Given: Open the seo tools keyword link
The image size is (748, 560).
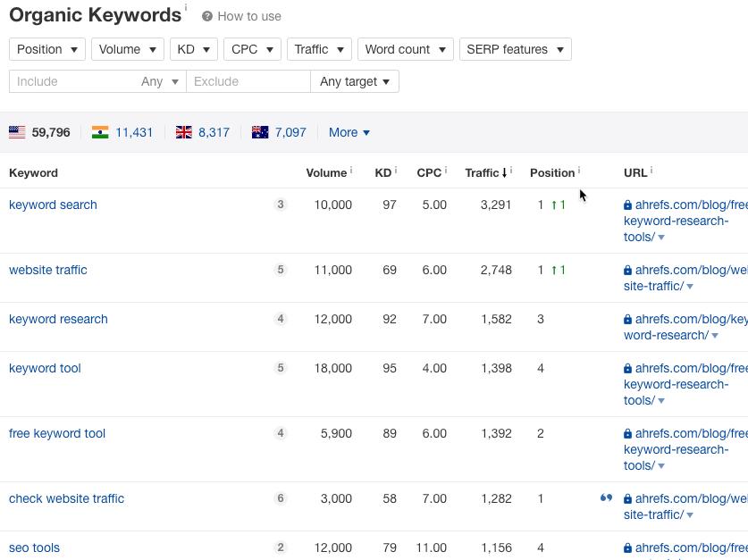Looking at the screenshot, I should (34, 547).
